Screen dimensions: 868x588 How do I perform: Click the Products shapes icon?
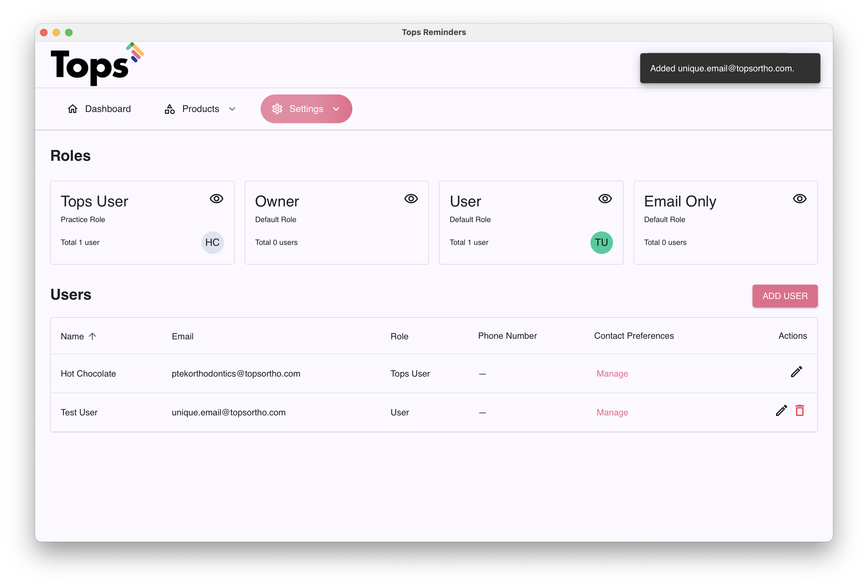(x=170, y=109)
